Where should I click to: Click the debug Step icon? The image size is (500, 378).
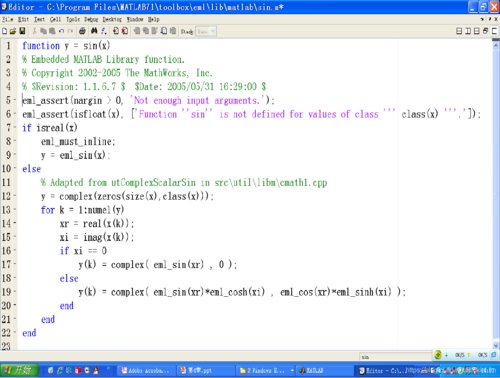(x=137, y=31)
